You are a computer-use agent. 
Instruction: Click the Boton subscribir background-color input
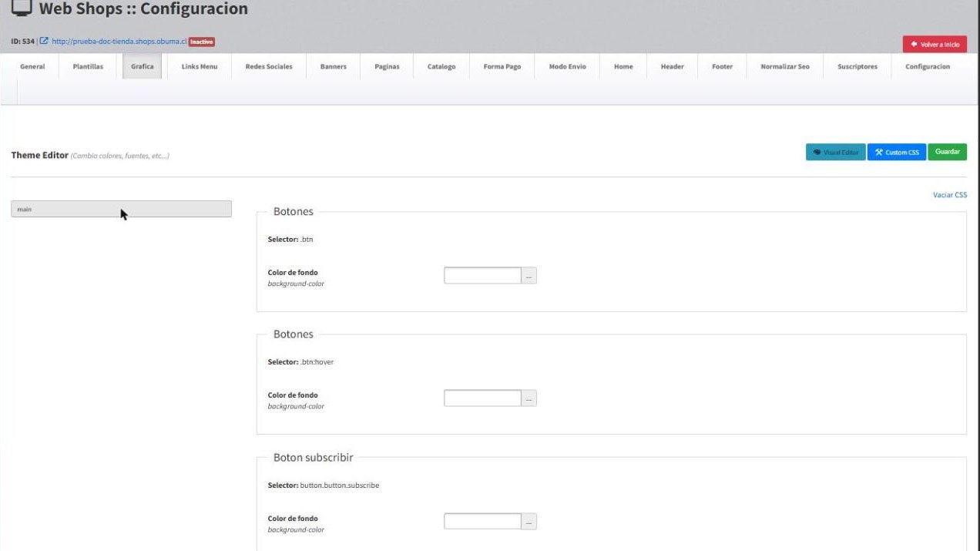point(482,521)
